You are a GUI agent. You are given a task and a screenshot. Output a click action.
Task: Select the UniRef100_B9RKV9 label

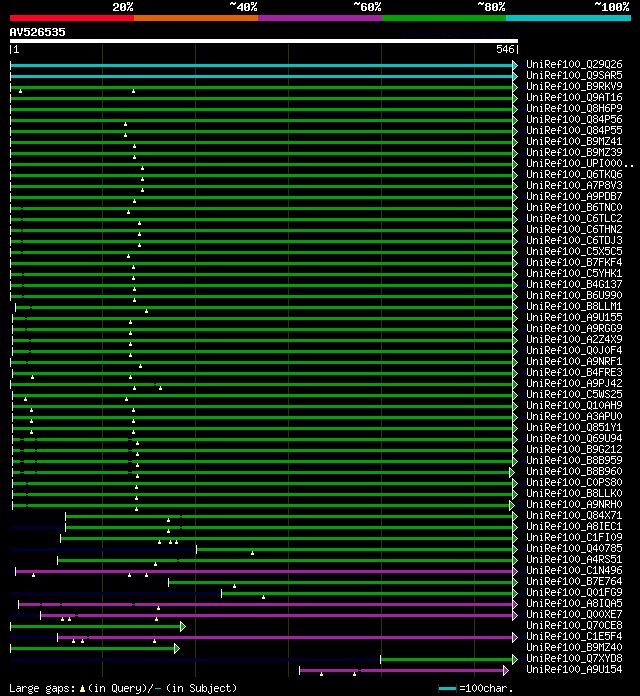(574, 87)
